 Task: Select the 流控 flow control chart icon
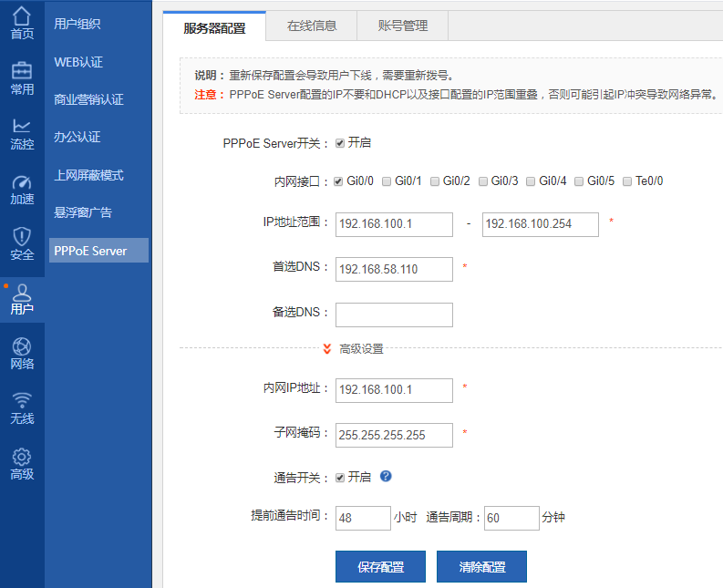(22, 127)
